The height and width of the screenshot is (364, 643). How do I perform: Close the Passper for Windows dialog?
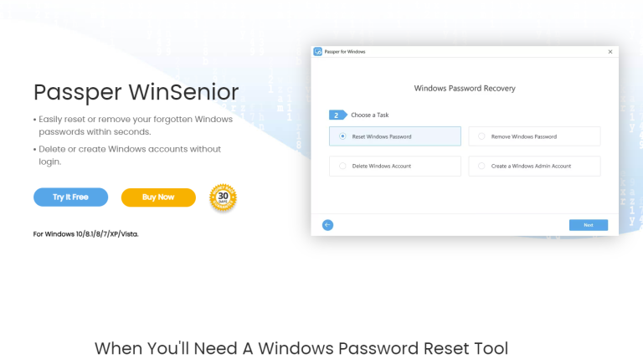pos(610,52)
